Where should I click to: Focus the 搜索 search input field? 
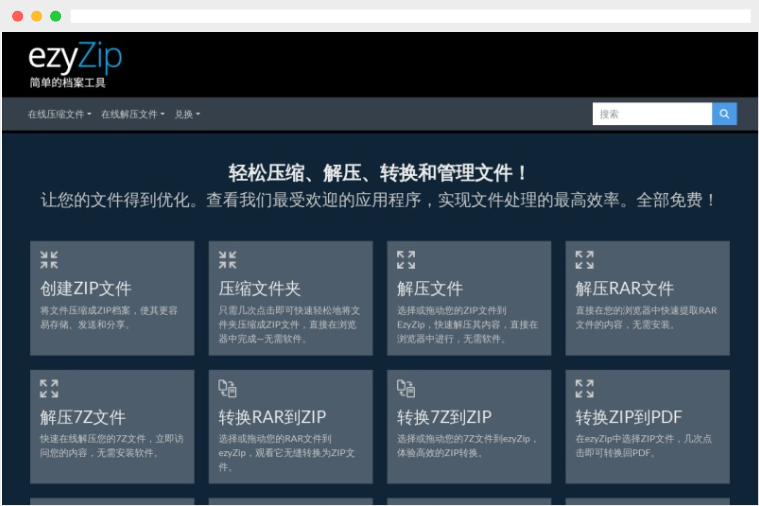pyautogui.click(x=651, y=114)
